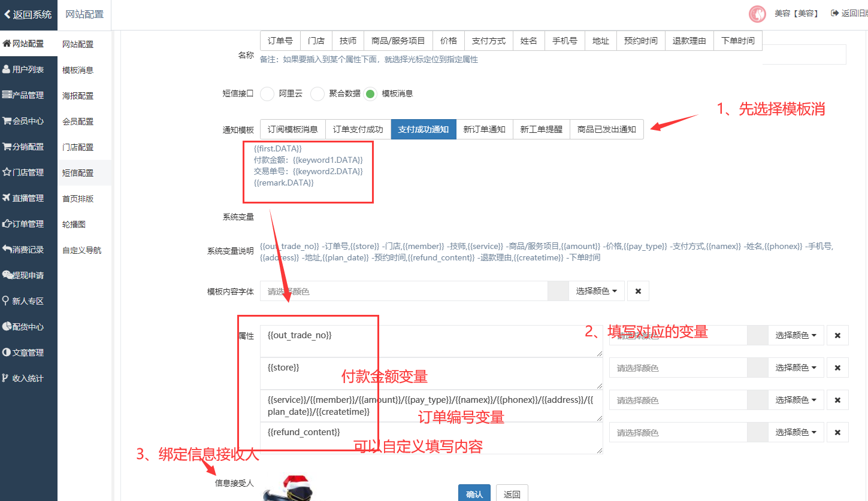Switch to the 新订单通知 template tab

click(485, 129)
